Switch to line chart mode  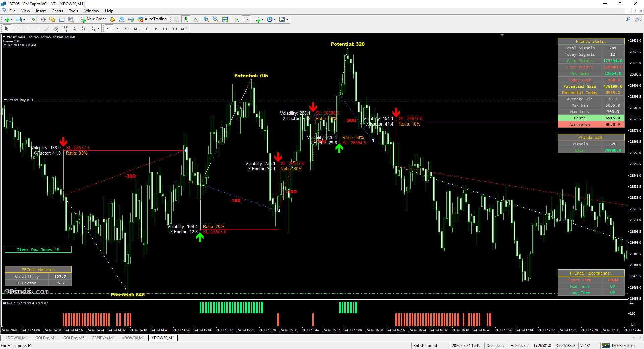(195, 19)
